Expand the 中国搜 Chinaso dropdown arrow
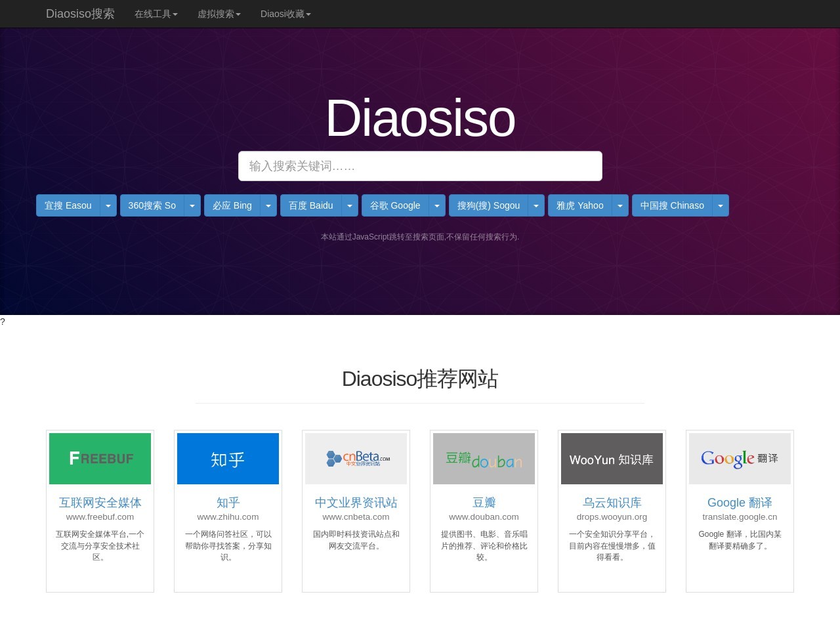 click(x=721, y=205)
